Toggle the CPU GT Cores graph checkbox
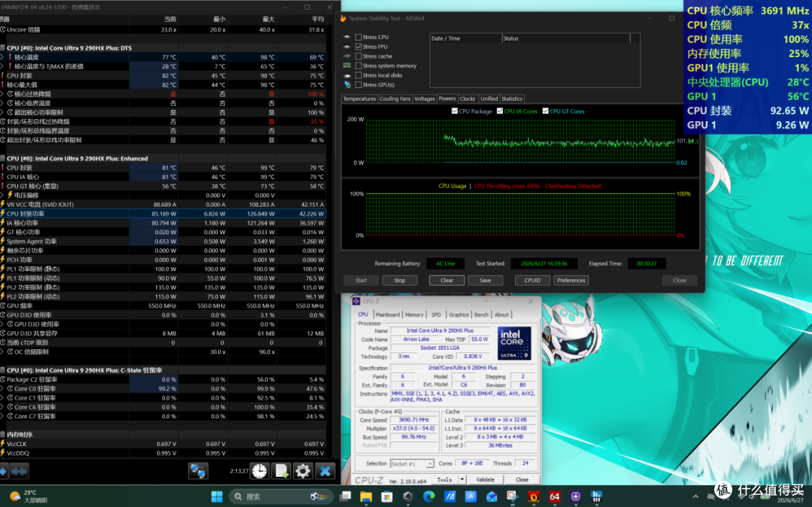812x507 pixels. pyautogui.click(x=545, y=111)
